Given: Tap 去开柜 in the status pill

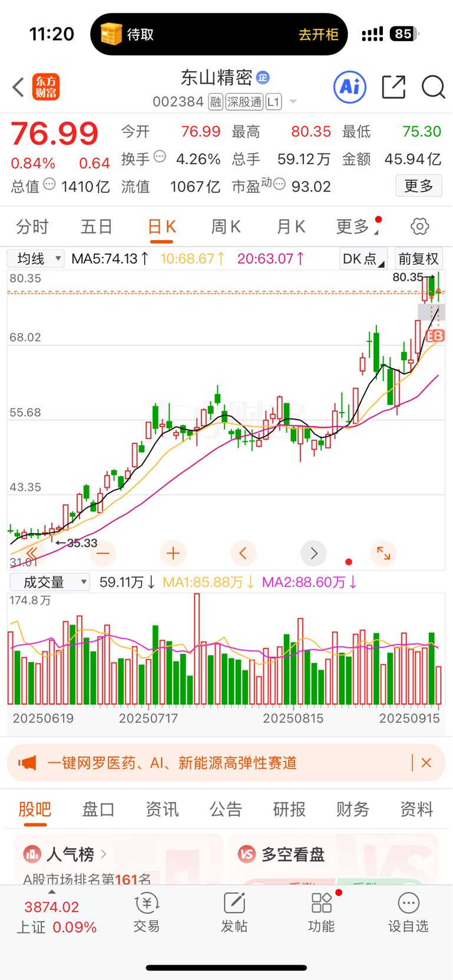Looking at the screenshot, I should pos(318,35).
